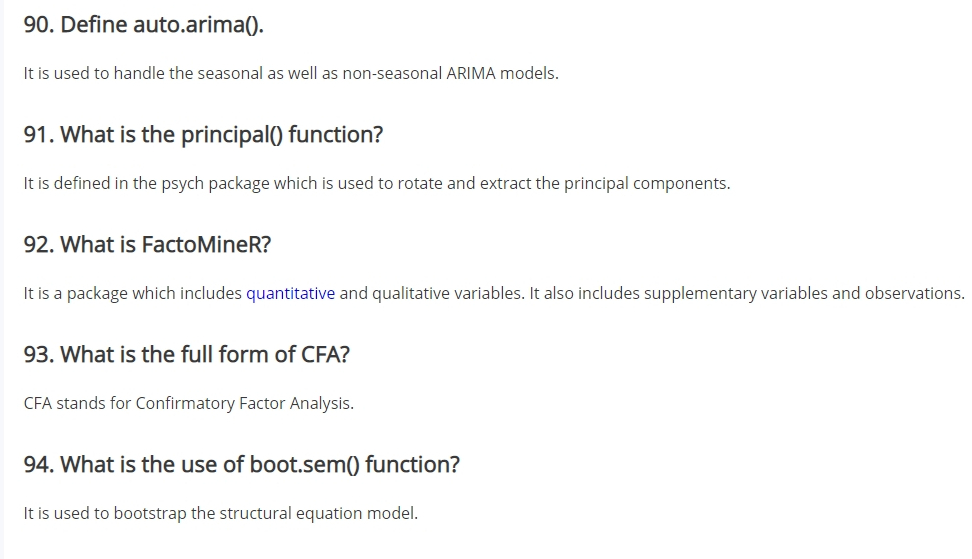The image size is (972, 559).
Task: Click heading '92. What is FactoMineR?'
Action: [148, 244]
